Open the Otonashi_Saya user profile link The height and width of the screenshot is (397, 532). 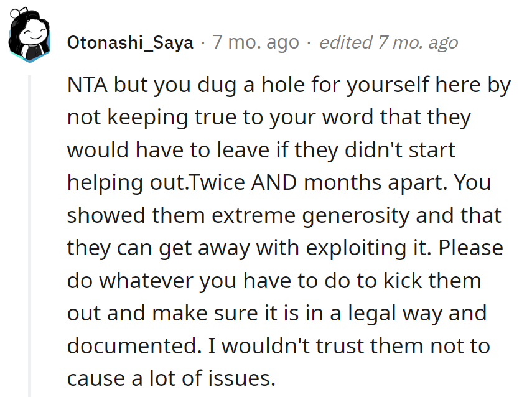pyautogui.click(x=130, y=43)
